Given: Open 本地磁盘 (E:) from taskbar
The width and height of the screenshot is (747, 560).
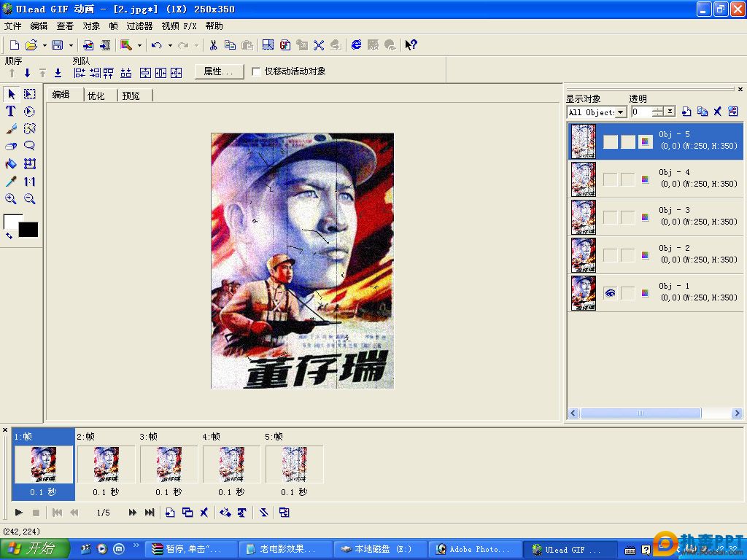Looking at the screenshot, I should click(379, 549).
